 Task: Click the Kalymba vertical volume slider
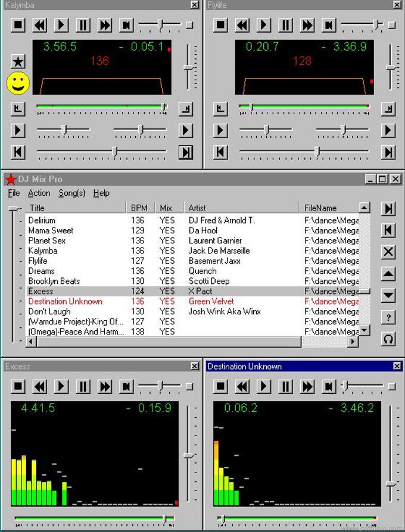pos(189,68)
